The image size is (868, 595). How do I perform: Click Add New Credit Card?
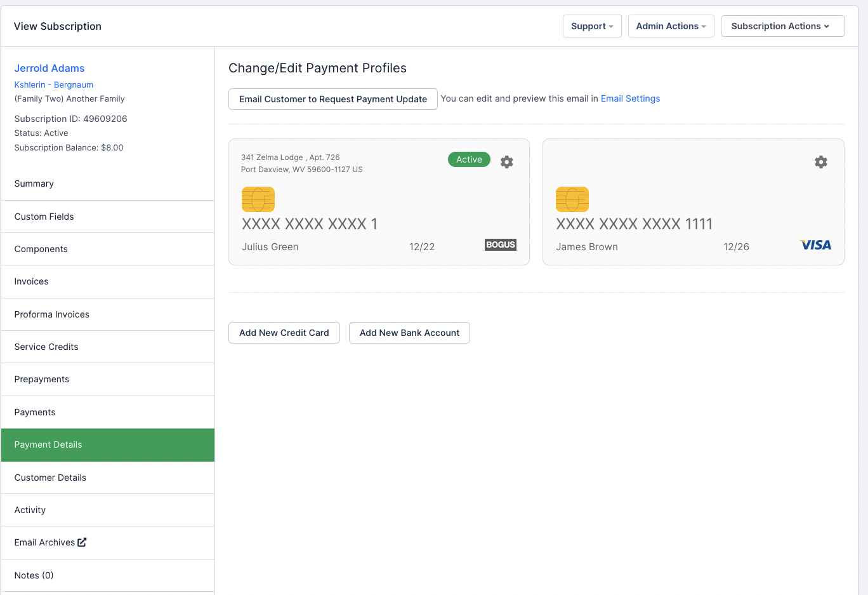[284, 332]
